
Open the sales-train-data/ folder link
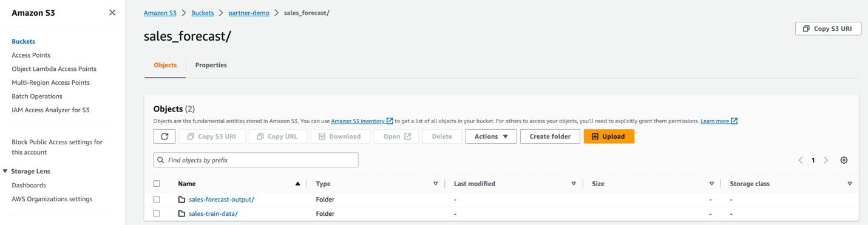(x=213, y=213)
